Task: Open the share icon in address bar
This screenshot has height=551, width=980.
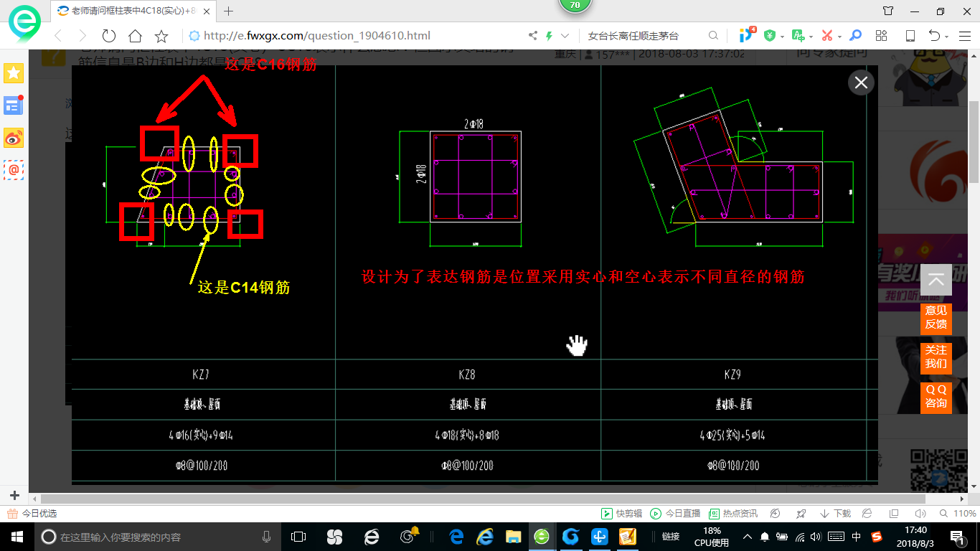Action: point(532,36)
